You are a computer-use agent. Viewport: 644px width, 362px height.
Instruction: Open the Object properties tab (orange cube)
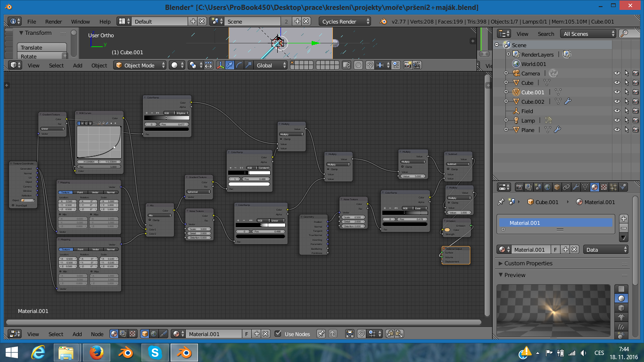pos(557,187)
